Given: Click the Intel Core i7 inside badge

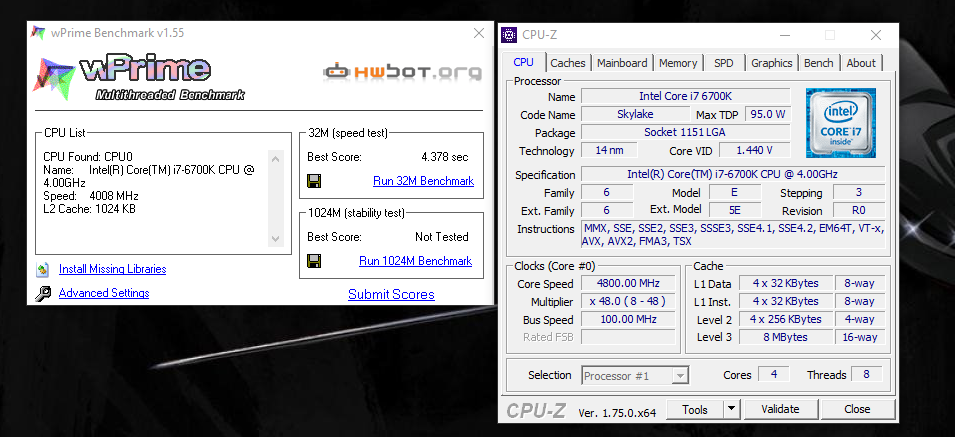Looking at the screenshot, I should click(x=840, y=123).
